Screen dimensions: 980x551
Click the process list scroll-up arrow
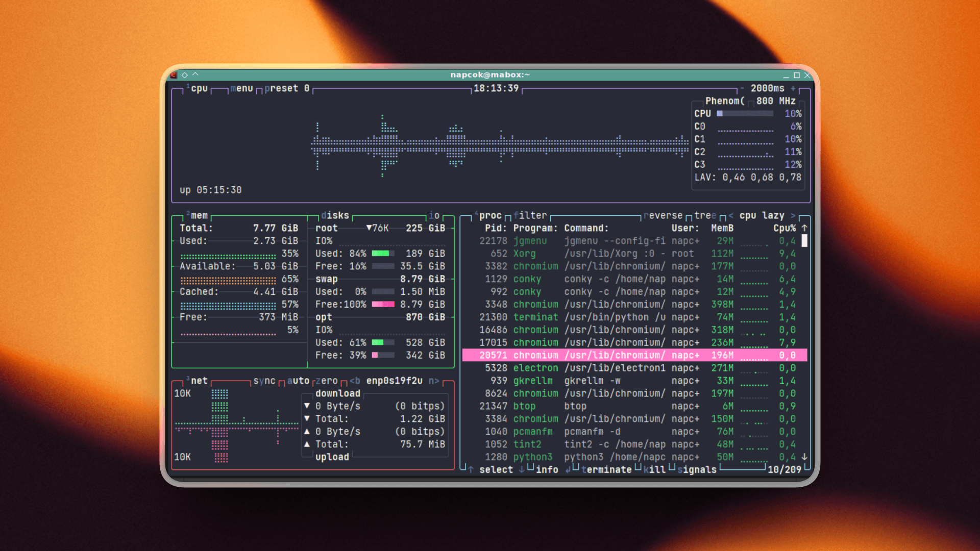(804, 228)
